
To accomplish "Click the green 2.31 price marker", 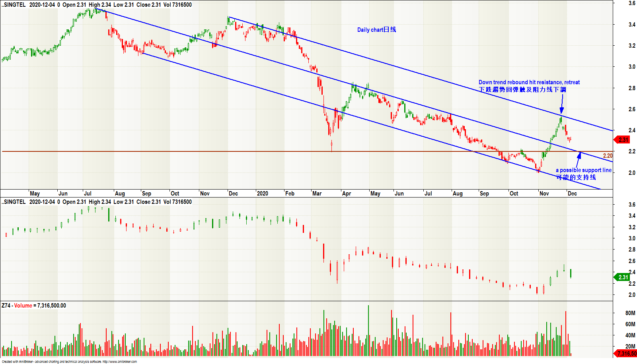I will tap(622, 277).
